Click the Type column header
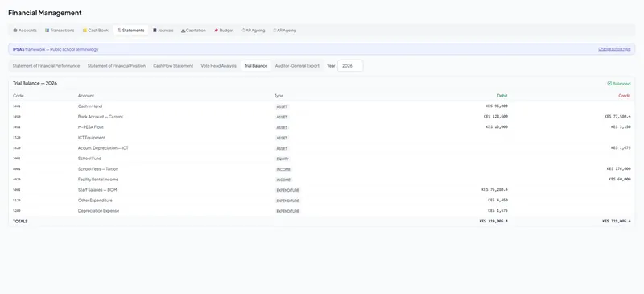 click(x=279, y=96)
